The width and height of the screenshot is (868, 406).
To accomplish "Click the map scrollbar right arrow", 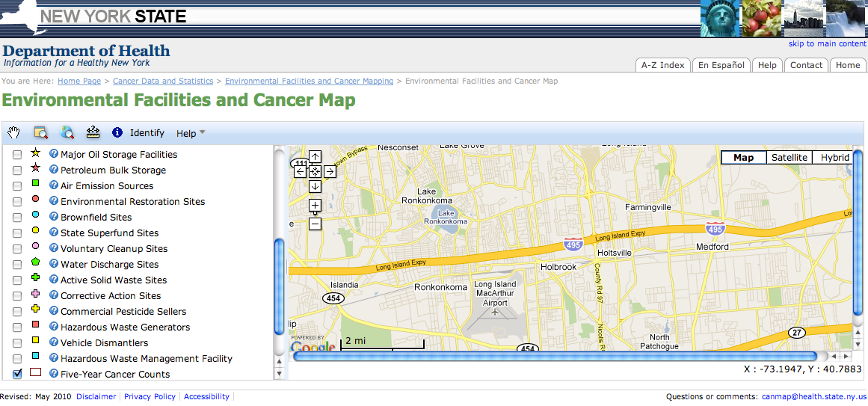I will (846, 356).
